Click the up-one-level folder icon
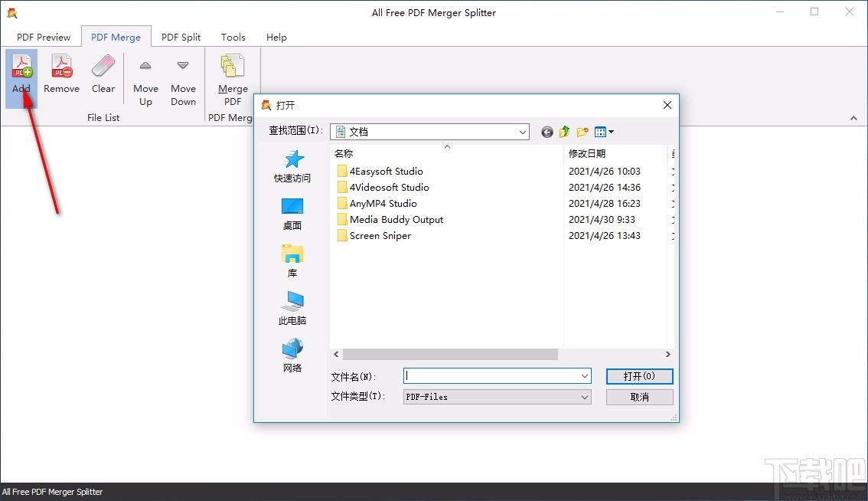Image resolution: width=868 pixels, height=501 pixels. click(564, 132)
